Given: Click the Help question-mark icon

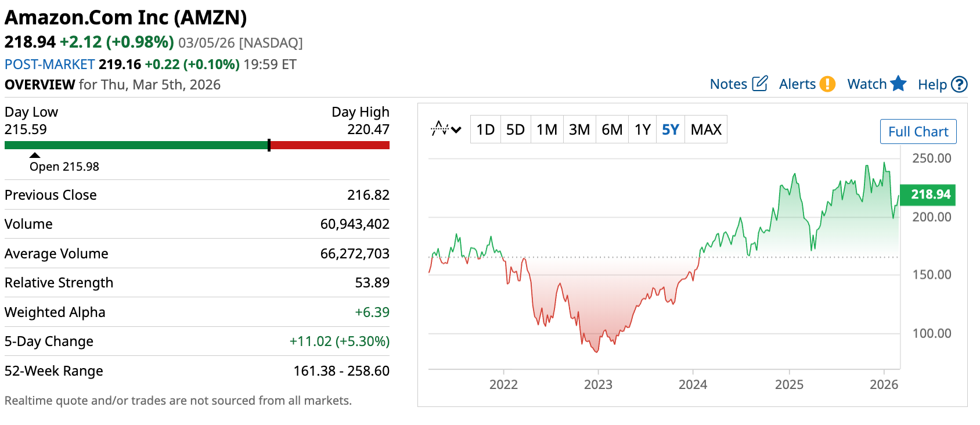Looking at the screenshot, I should point(960,85).
